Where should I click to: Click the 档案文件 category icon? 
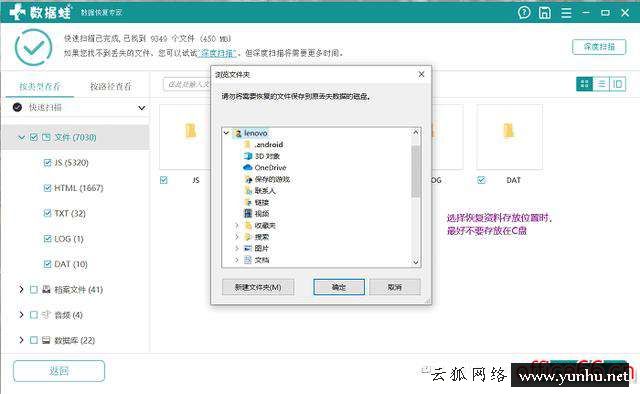click(46, 289)
